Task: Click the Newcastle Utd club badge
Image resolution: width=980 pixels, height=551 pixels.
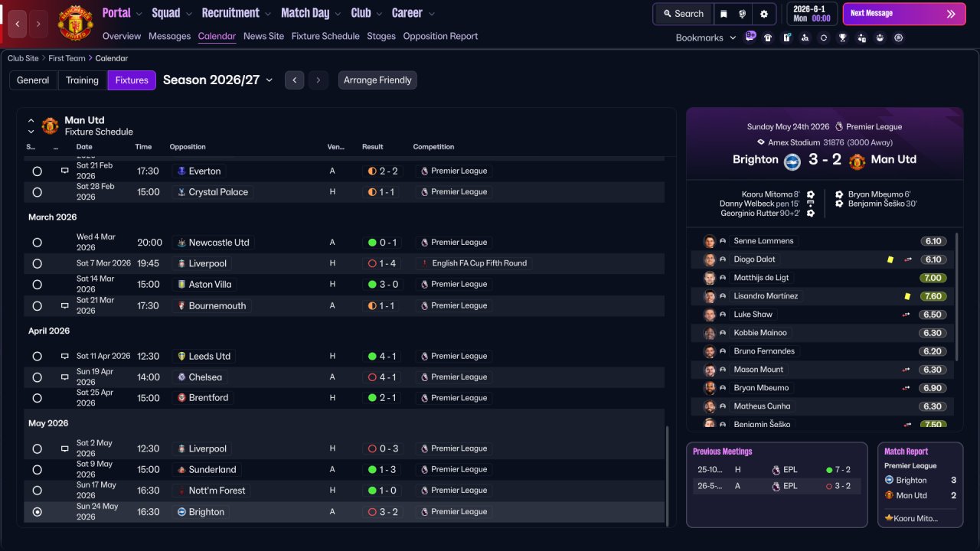Action: (x=181, y=243)
